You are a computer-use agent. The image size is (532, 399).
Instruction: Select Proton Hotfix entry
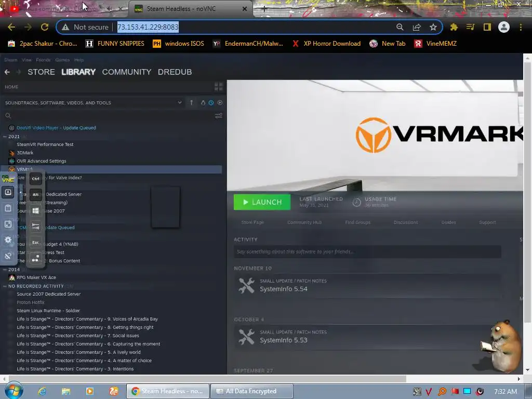click(31, 302)
